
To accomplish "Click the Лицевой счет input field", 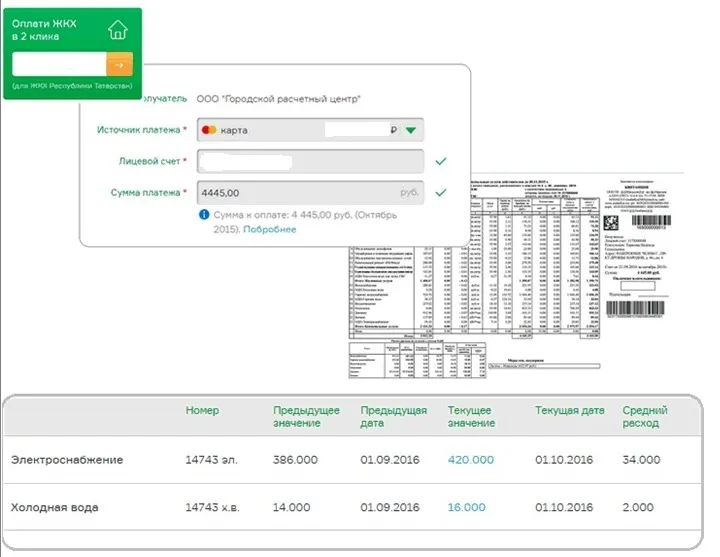I will pyautogui.click(x=310, y=161).
